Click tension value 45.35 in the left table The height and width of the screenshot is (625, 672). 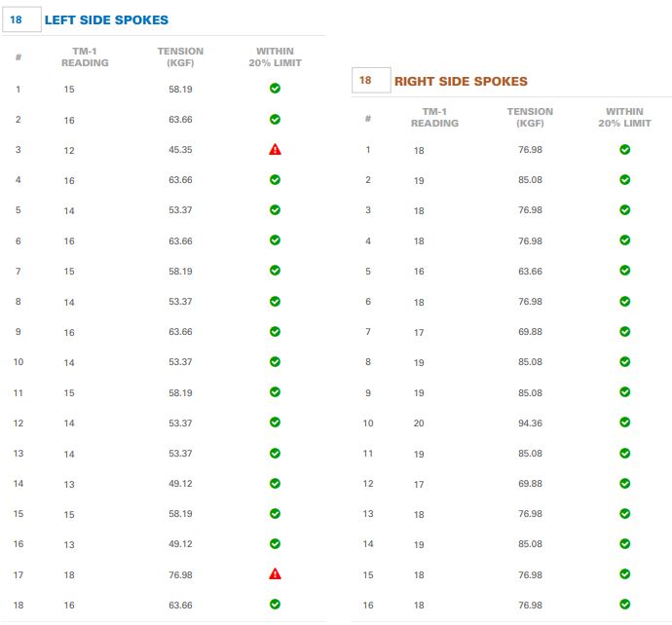180,150
